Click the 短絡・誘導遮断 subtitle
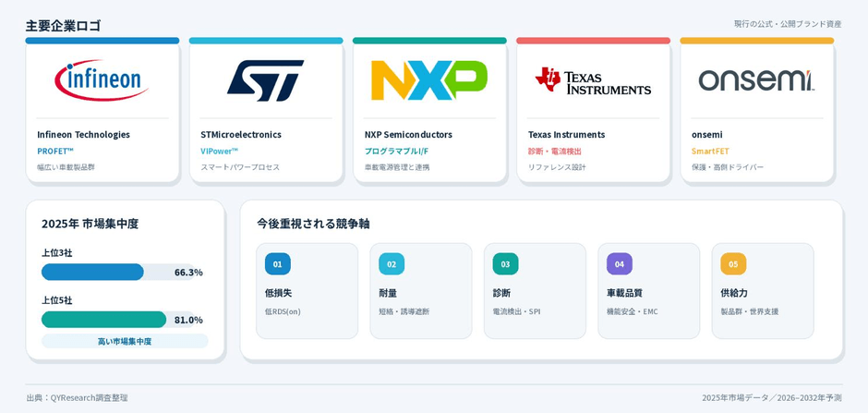 point(404,311)
